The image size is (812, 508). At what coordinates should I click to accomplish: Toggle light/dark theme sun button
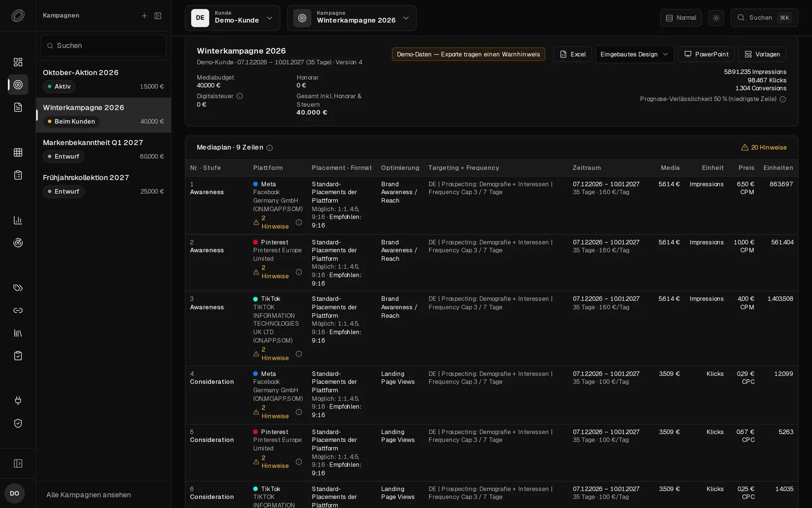[716, 18]
